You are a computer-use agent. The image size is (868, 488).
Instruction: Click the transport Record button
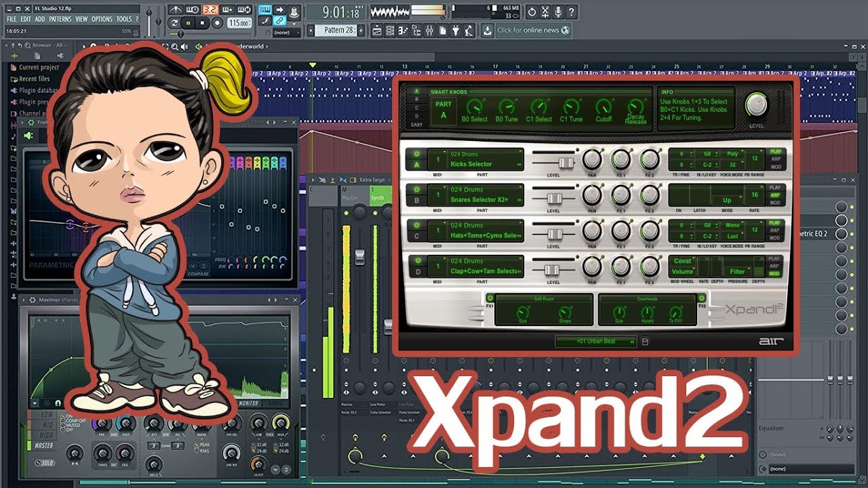[x=218, y=23]
